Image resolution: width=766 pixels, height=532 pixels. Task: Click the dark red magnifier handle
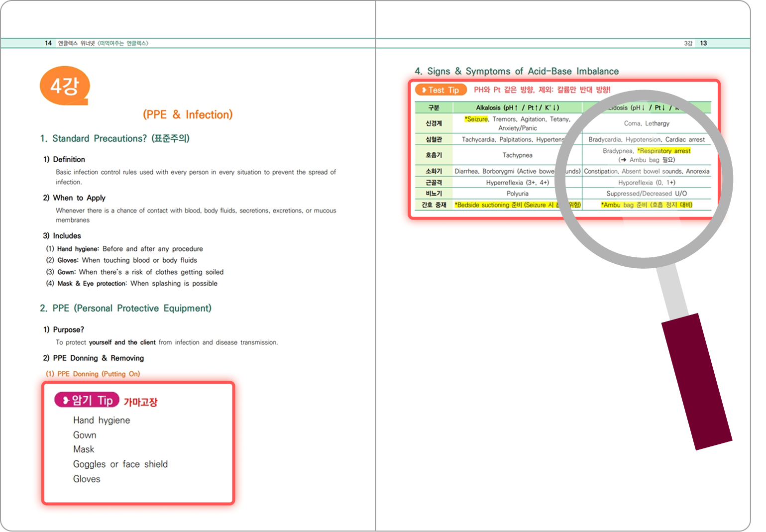(x=696, y=381)
